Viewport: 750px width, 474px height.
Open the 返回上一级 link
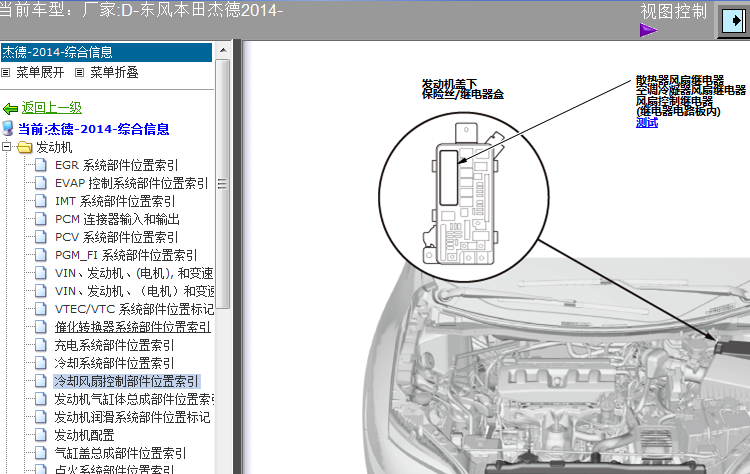52,108
